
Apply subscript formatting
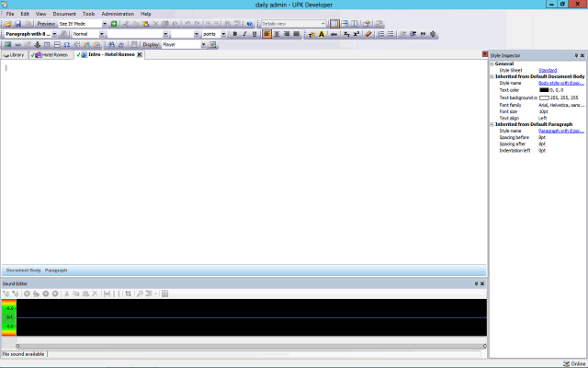pos(346,34)
